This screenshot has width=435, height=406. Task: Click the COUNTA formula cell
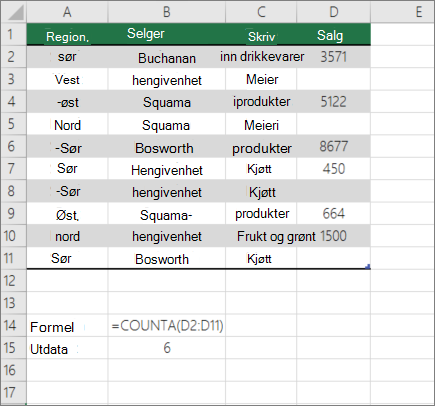[166, 325]
